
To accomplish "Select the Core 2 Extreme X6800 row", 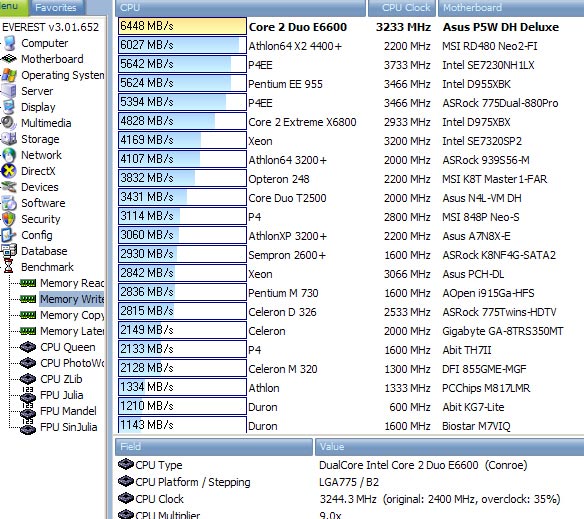I will tap(350, 121).
